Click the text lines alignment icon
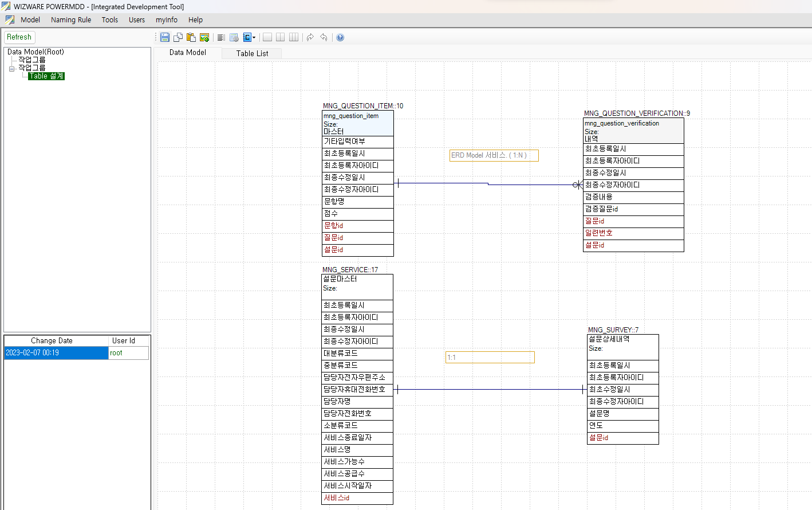 point(221,37)
